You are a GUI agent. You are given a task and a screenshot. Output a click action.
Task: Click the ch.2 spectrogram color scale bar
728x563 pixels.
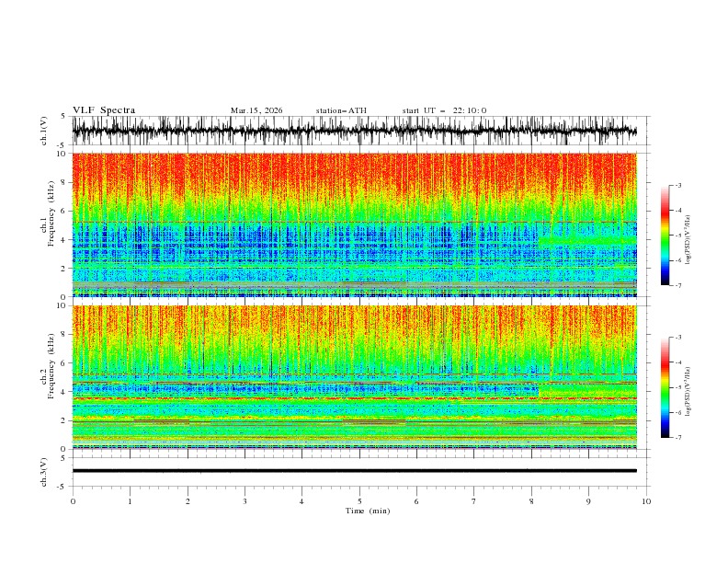(x=665, y=387)
